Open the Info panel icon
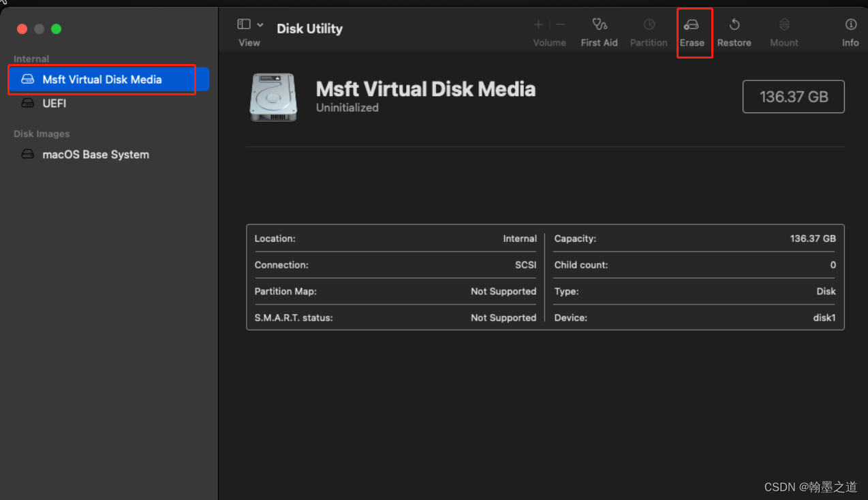 click(x=850, y=25)
